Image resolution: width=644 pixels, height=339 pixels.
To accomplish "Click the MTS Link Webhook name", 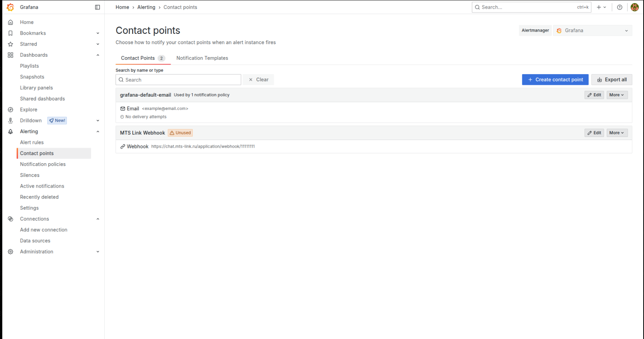I will (x=143, y=133).
